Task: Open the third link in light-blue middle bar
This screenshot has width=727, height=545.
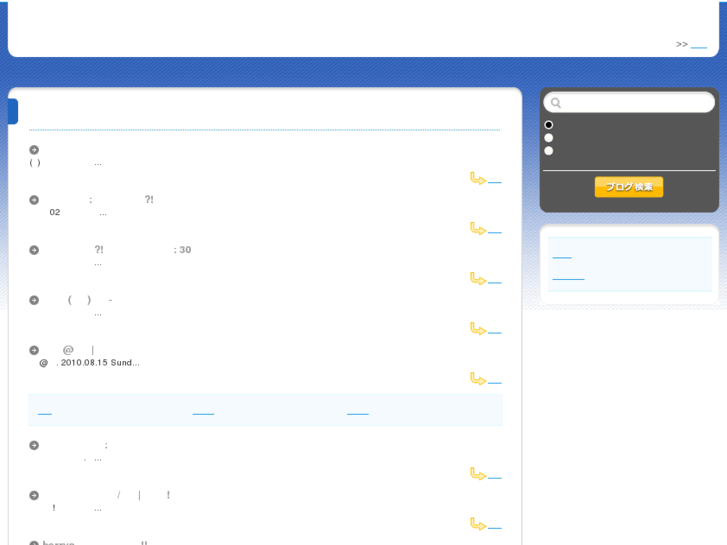Action: click(357, 412)
